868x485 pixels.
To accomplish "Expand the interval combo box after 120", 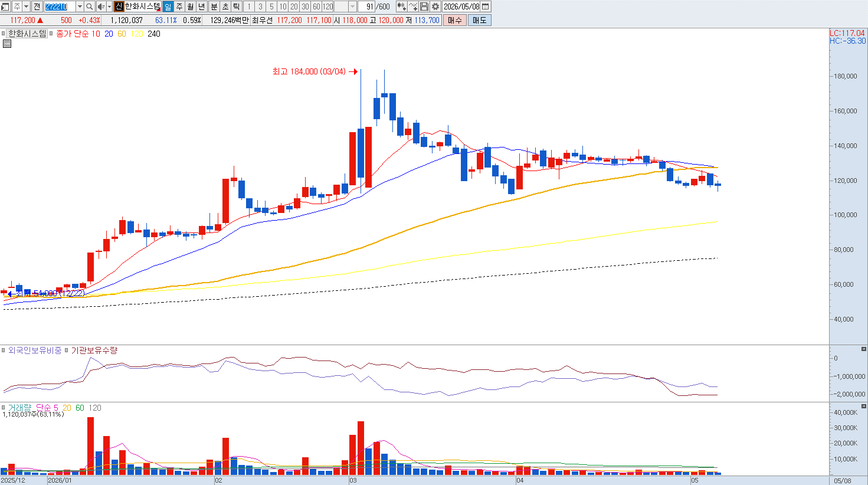I will [x=353, y=6].
